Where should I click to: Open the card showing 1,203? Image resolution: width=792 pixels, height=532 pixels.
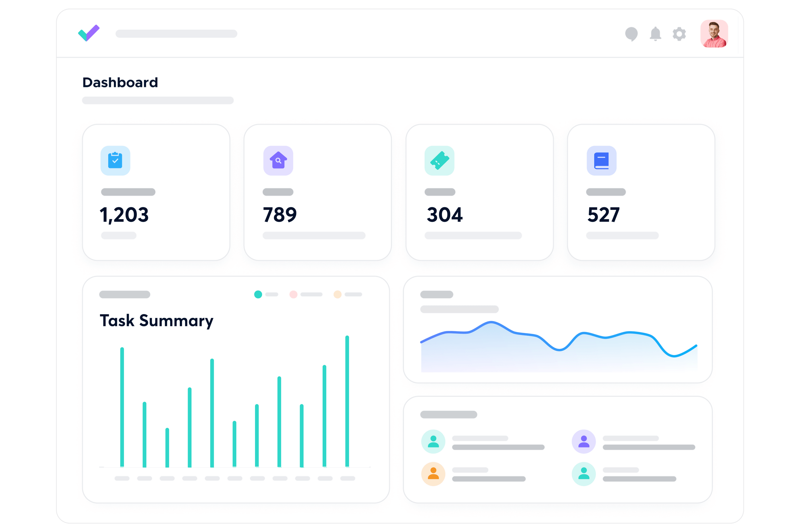156,192
